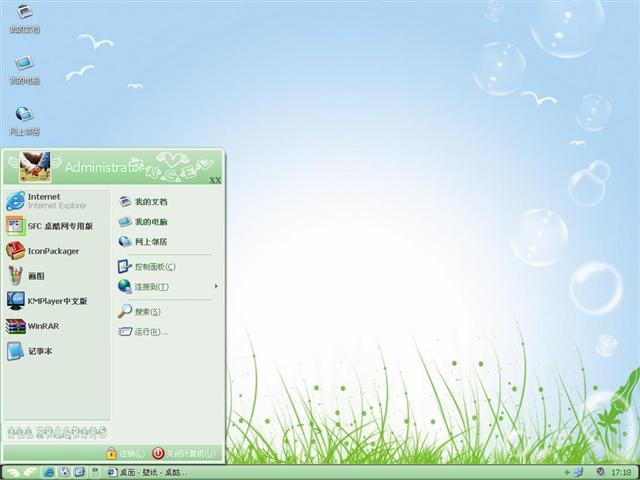Click the taskbar Start button
Screen dimensions: 640x480
(20, 472)
